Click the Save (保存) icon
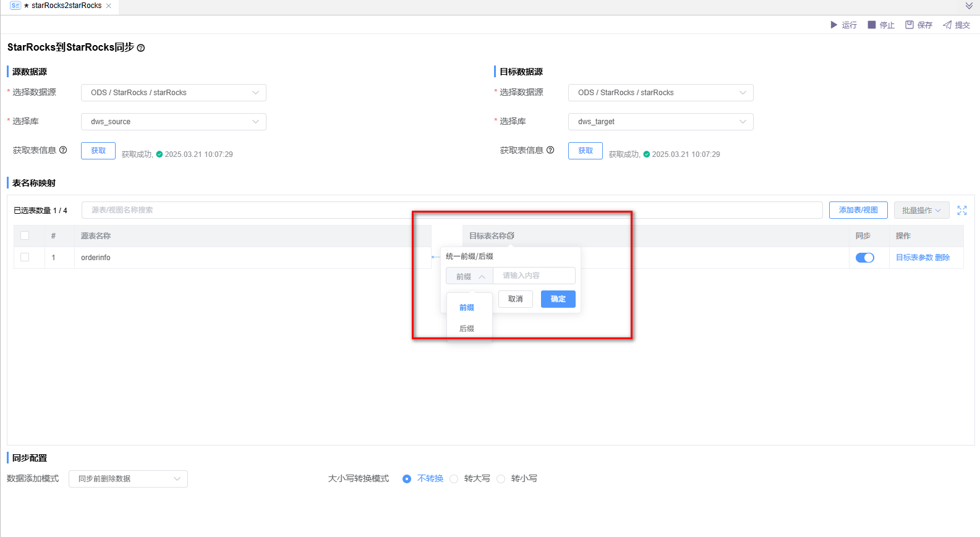This screenshot has width=980, height=537. (910, 25)
